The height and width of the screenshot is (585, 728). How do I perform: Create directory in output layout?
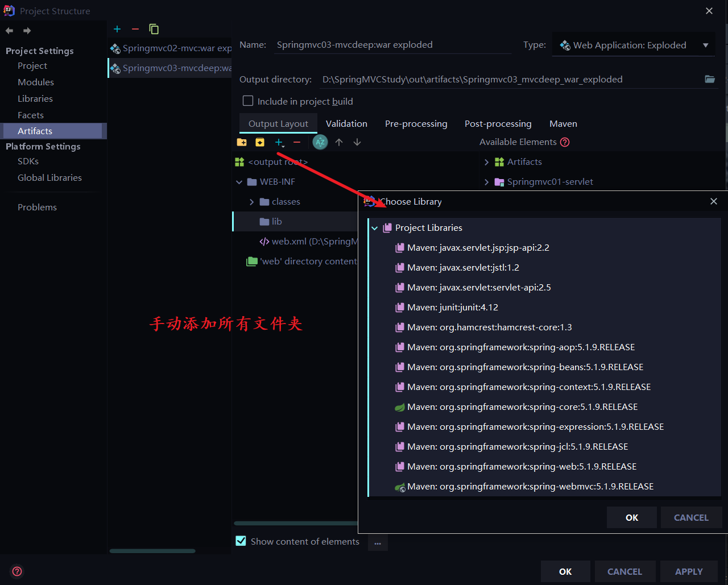coord(242,142)
